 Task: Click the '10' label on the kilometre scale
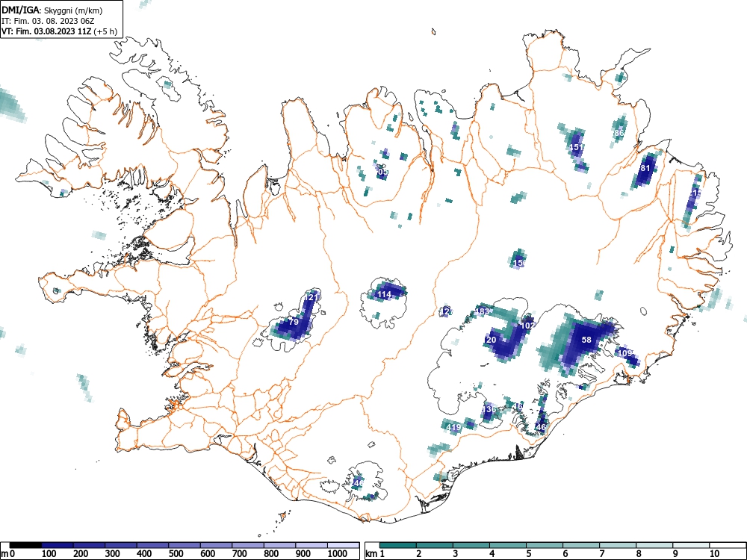tap(714, 553)
